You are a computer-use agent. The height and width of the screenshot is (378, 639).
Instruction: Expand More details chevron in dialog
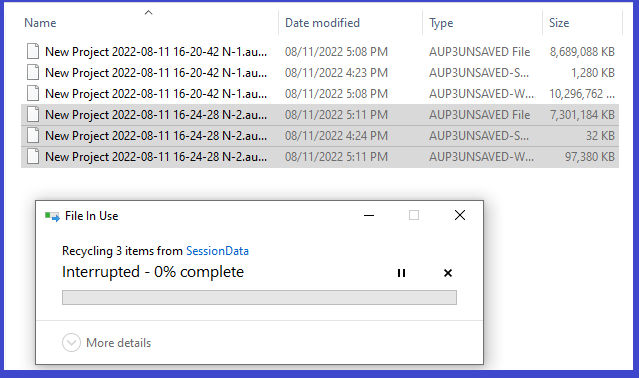(x=71, y=343)
